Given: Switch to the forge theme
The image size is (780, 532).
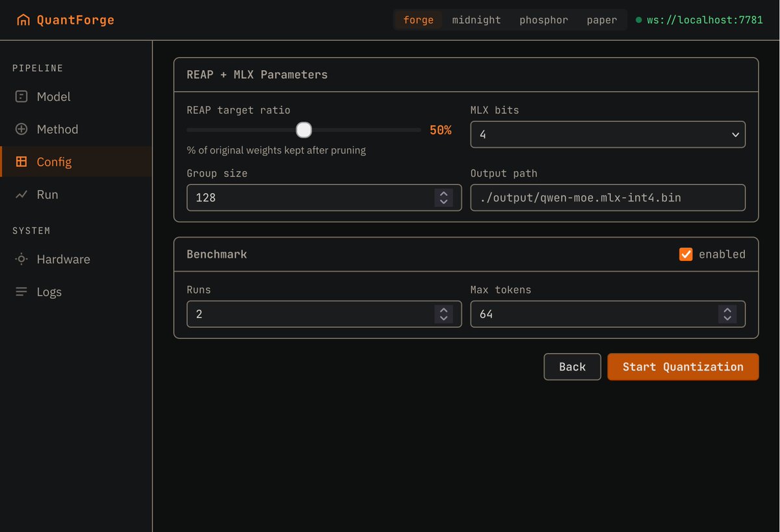Looking at the screenshot, I should click(419, 20).
